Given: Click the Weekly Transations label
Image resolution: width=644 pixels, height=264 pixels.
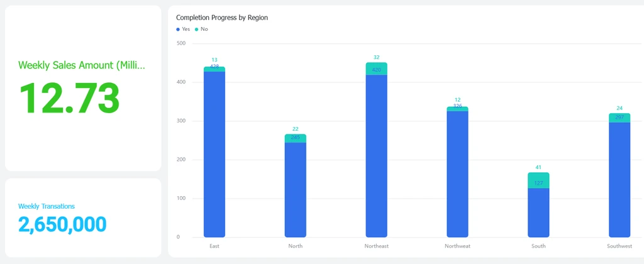Looking at the screenshot, I should tap(47, 206).
